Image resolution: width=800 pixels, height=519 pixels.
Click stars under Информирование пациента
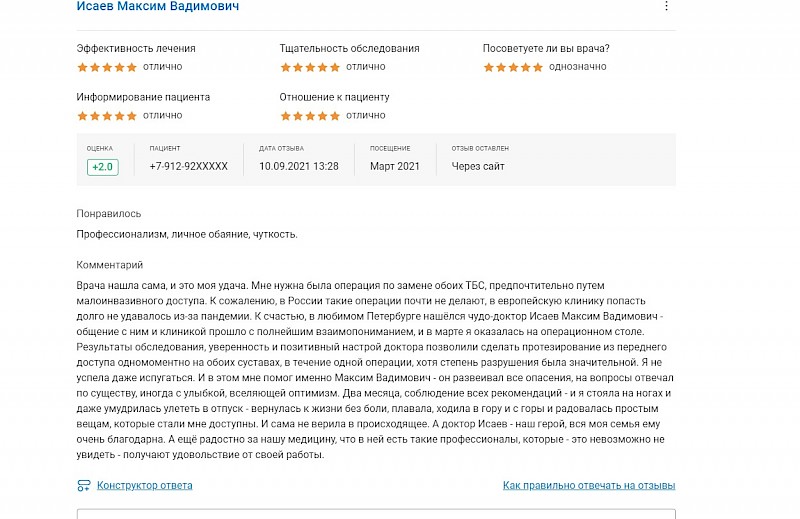(x=107, y=116)
